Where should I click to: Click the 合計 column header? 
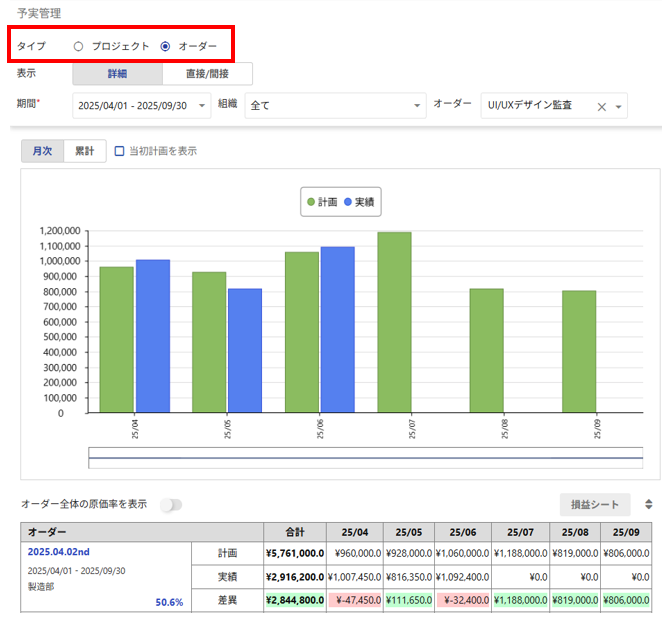pos(295,532)
